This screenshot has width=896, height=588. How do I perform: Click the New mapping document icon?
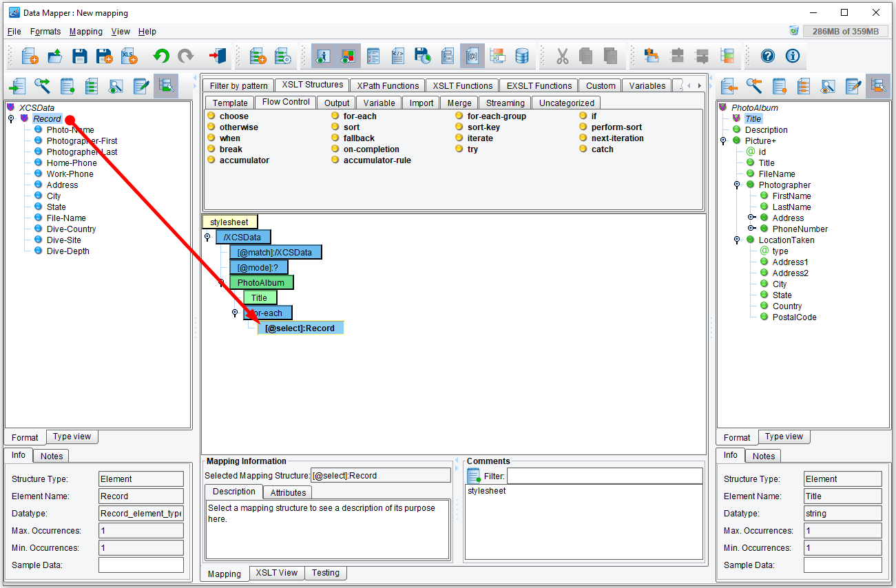pos(30,56)
